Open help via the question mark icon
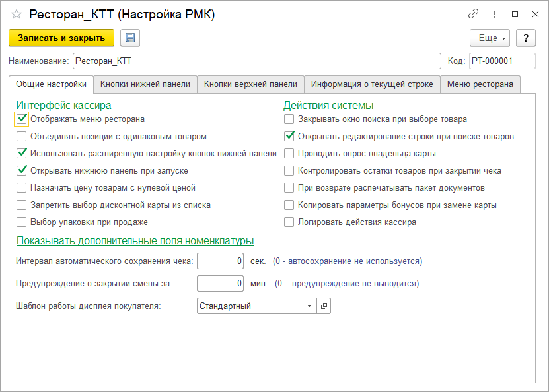 coord(525,38)
